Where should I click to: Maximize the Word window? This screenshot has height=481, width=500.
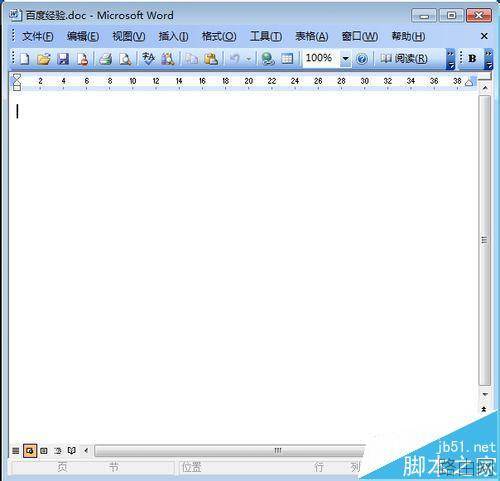click(451, 16)
